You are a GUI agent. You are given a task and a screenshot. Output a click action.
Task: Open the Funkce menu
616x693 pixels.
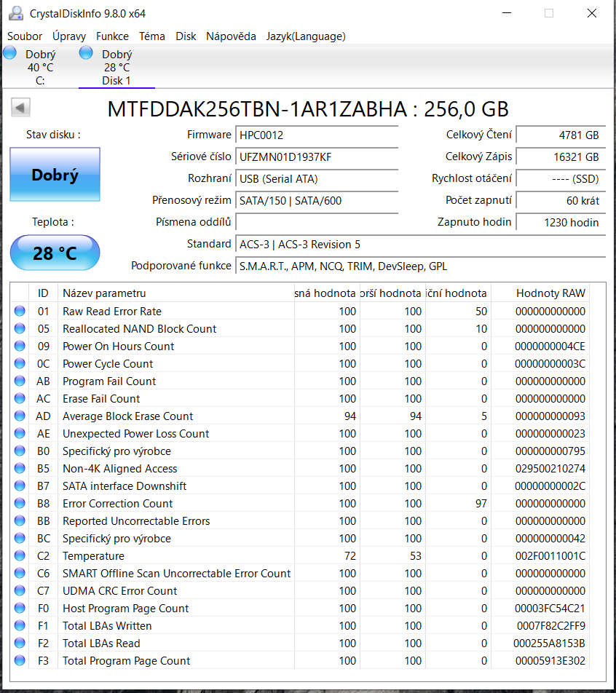point(112,36)
